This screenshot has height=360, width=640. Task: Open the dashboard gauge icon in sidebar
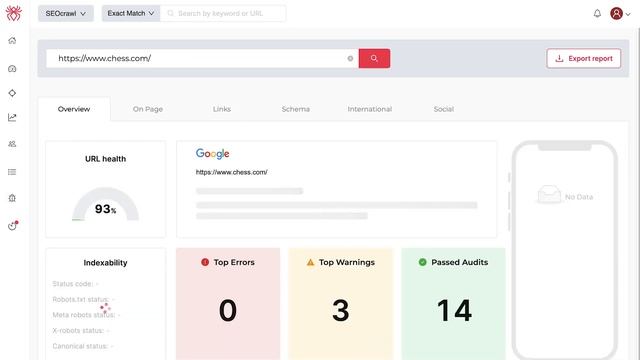pos(12,69)
